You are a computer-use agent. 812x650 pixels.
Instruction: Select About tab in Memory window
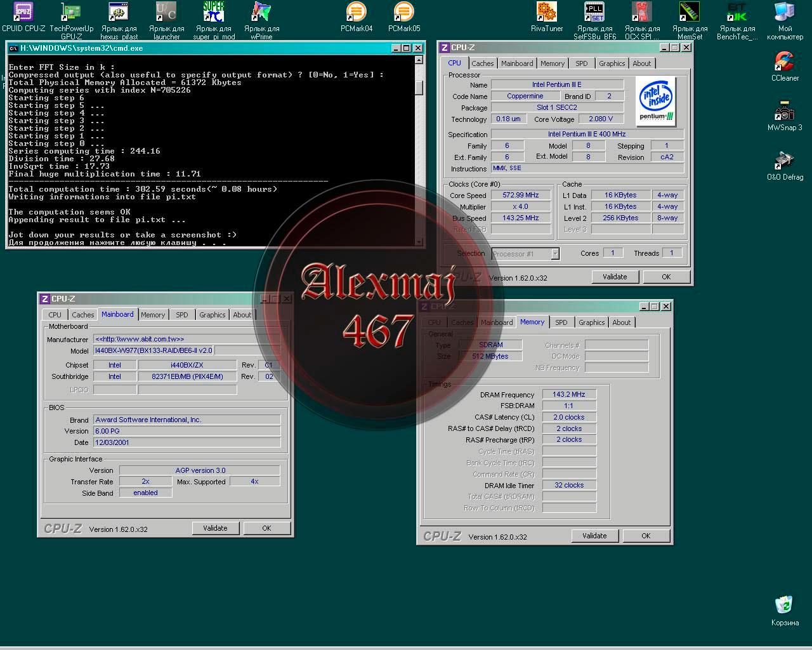(x=621, y=322)
